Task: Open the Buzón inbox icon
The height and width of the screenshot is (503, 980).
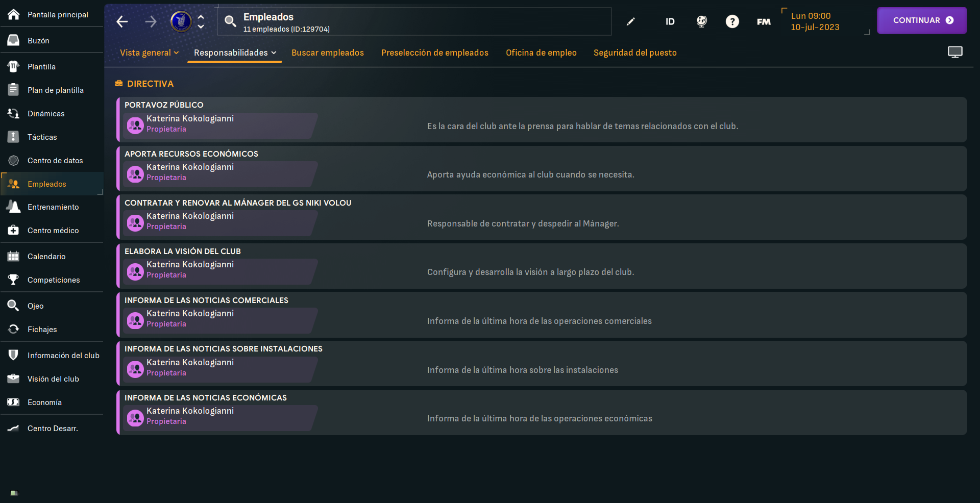Action: [14, 40]
